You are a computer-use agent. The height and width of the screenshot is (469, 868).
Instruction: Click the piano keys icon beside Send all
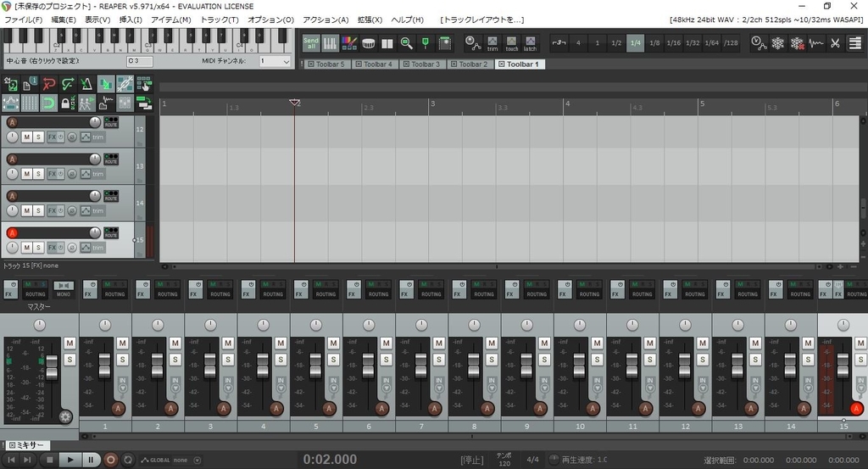(330, 42)
